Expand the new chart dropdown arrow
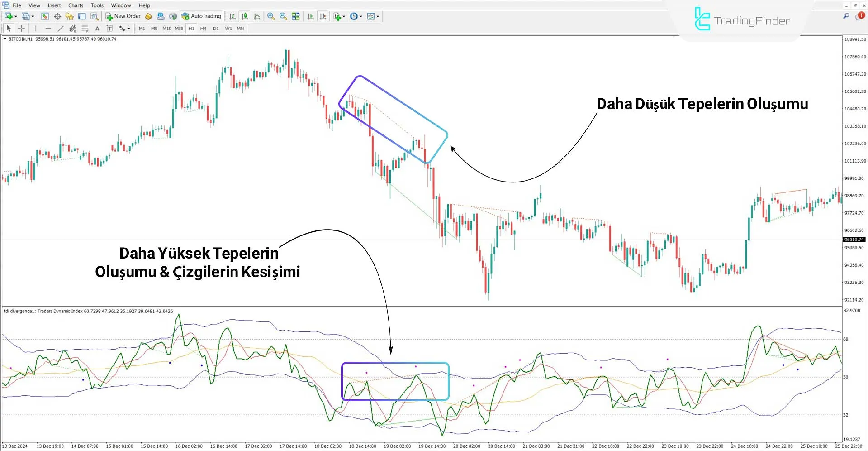The image size is (868, 451). [x=16, y=16]
